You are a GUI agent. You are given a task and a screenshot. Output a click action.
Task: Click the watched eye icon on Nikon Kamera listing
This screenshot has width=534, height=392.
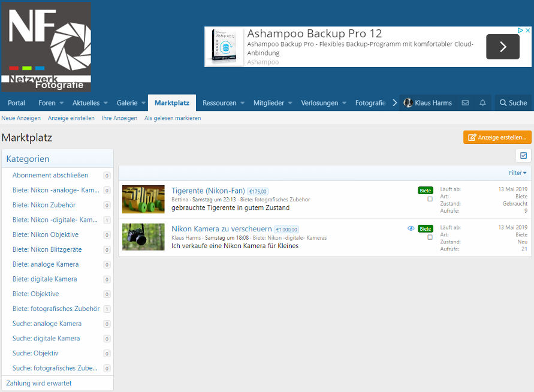[411, 228]
